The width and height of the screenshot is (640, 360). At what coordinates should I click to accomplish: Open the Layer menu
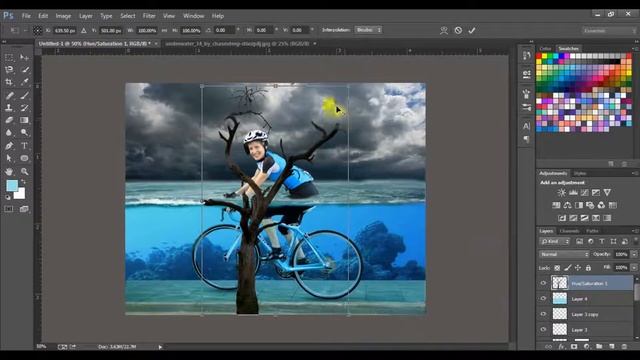86,16
